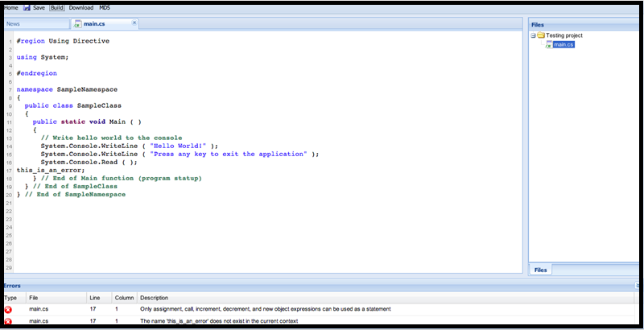Sort errors by the Column column header

click(124, 298)
